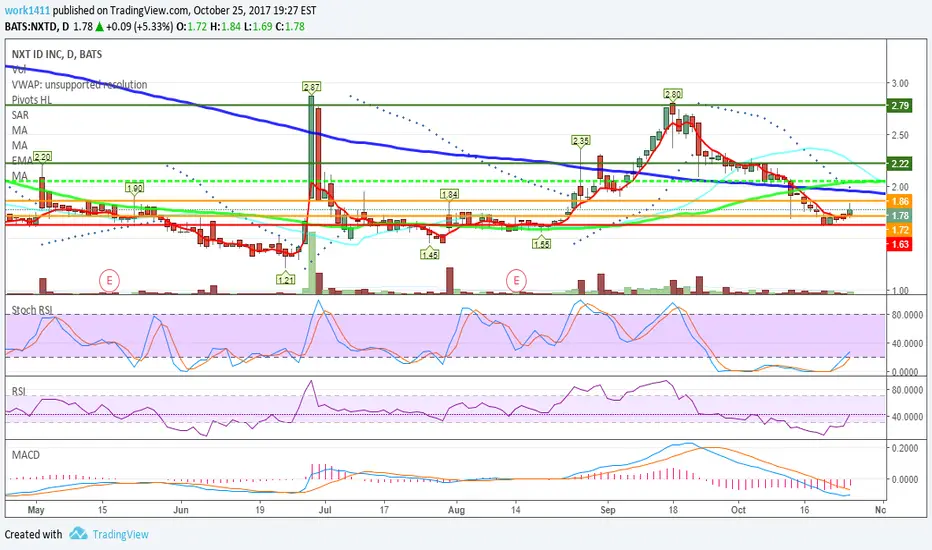This screenshot has width=932, height=550.
Task: Click the TradingView link at bottom
Action: [120, 534]
